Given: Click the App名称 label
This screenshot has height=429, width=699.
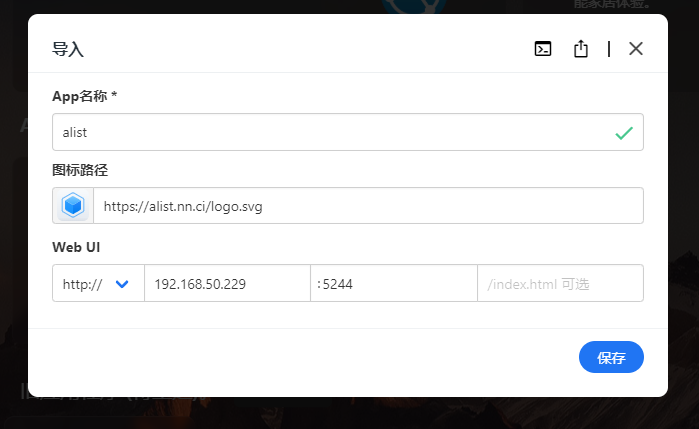Looking at the screenshot, I should (85, 96).
